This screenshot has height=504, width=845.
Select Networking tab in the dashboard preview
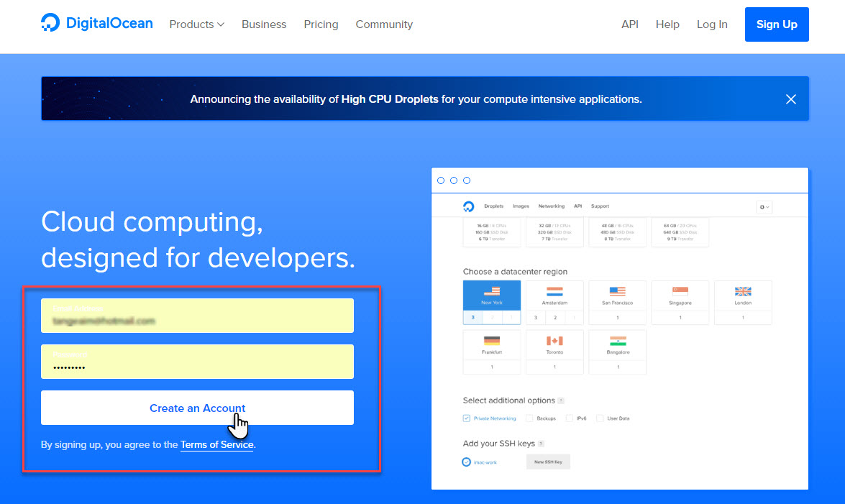tap(552, 206)
